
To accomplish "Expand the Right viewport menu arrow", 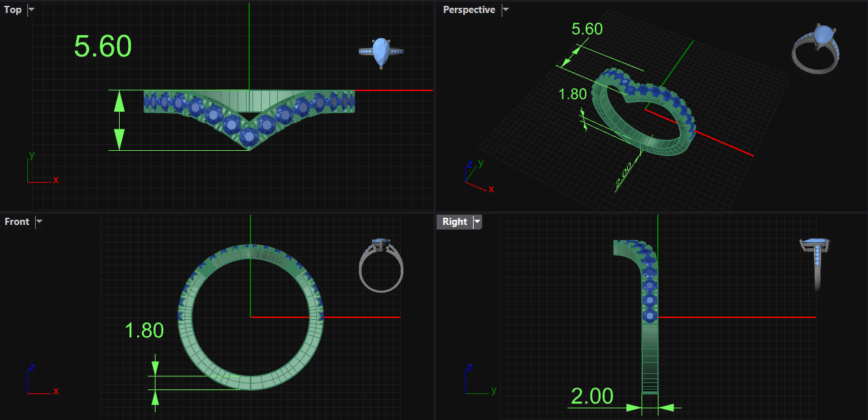I will 478,222.
